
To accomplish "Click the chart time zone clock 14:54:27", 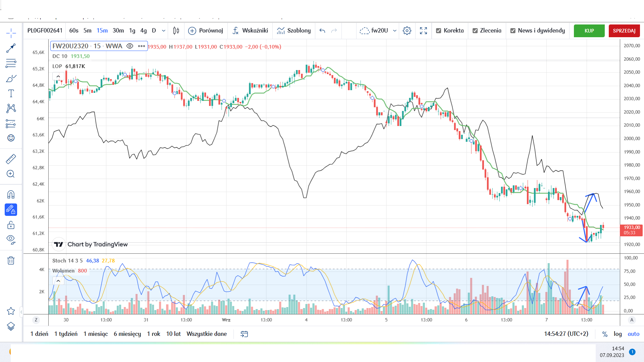I will tap(566, 334).
